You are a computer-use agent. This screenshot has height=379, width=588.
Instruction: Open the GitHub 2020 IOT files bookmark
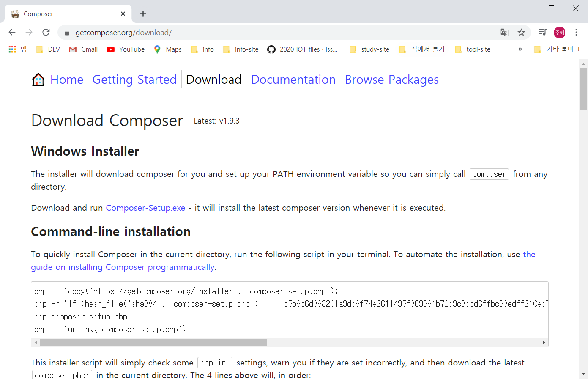click(x=303, y=49)
